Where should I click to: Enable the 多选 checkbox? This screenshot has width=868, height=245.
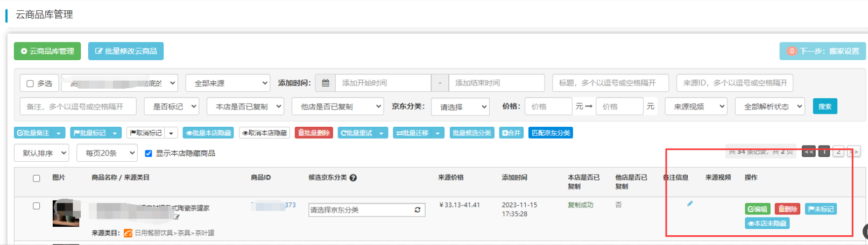click(x=31, y=84)
